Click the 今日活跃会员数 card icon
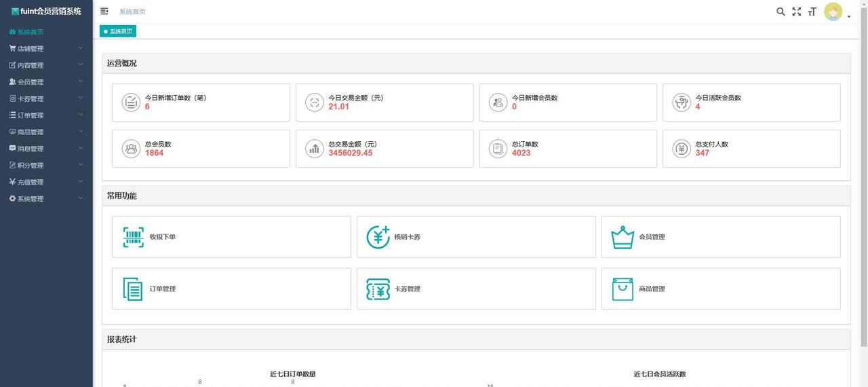This screenshot has height=387, width=868. [682, 103]
